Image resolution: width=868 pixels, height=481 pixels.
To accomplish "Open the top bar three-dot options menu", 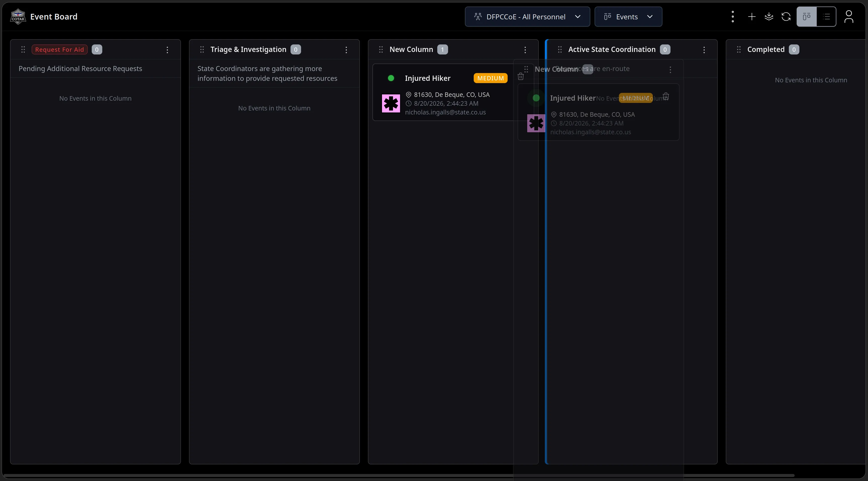I will point(733,17).
